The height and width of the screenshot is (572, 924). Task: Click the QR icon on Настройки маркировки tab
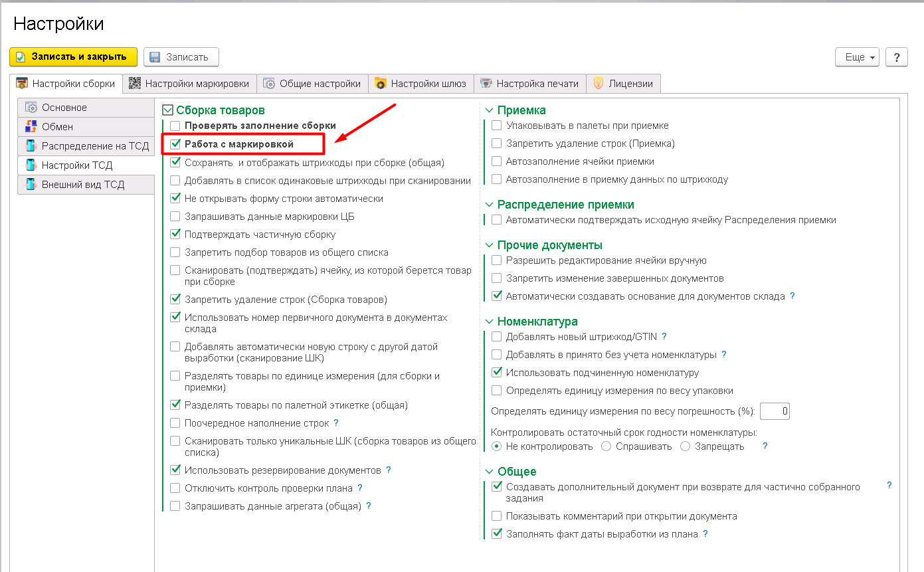point(135,83)
